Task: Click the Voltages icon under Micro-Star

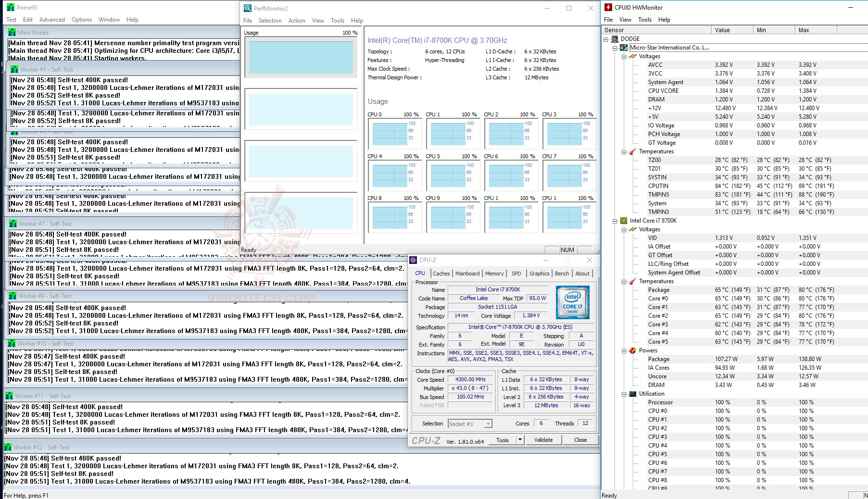Action: coord(633,56)
